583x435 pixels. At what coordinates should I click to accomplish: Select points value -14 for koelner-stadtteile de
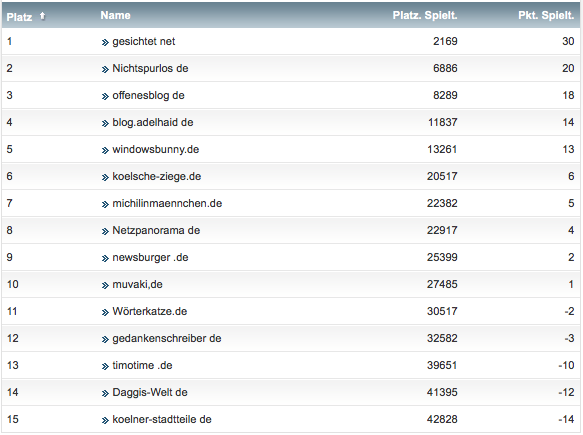click(x=566, y=419)
